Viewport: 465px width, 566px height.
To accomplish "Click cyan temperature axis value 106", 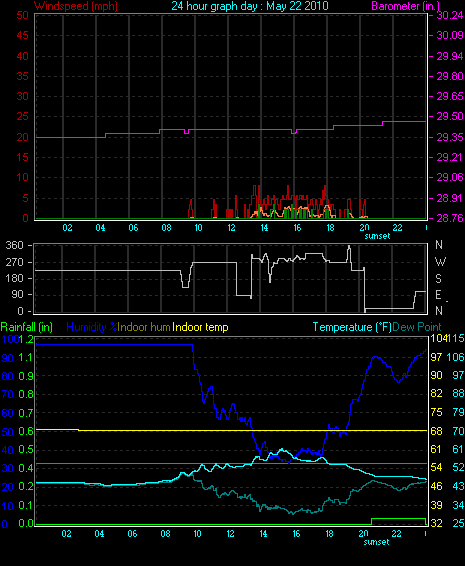I will coord(456,357).
